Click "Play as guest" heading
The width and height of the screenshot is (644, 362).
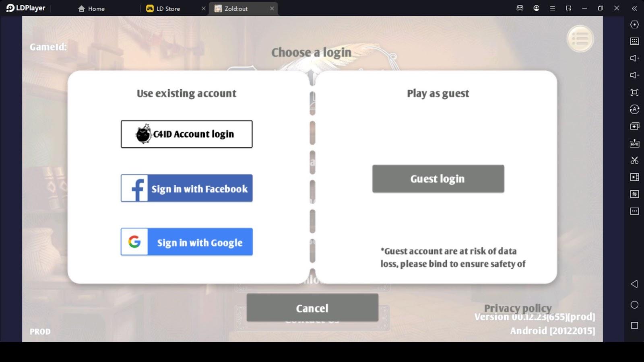point(438,93)
